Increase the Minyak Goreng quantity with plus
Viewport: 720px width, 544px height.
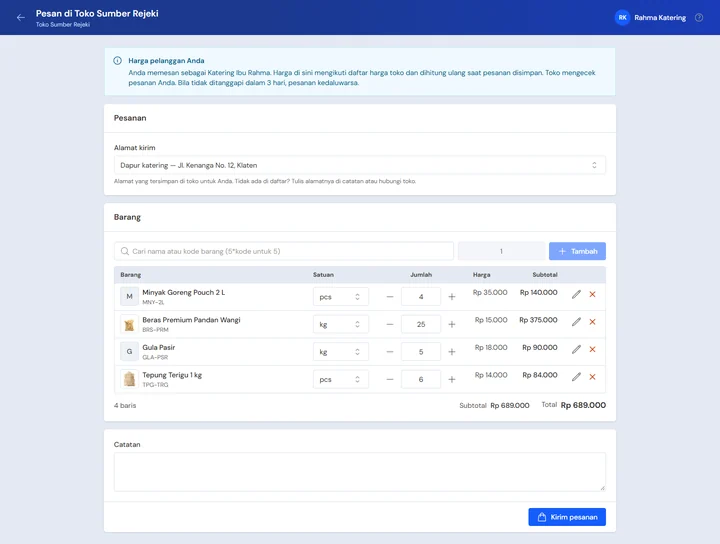click(452, 297)
